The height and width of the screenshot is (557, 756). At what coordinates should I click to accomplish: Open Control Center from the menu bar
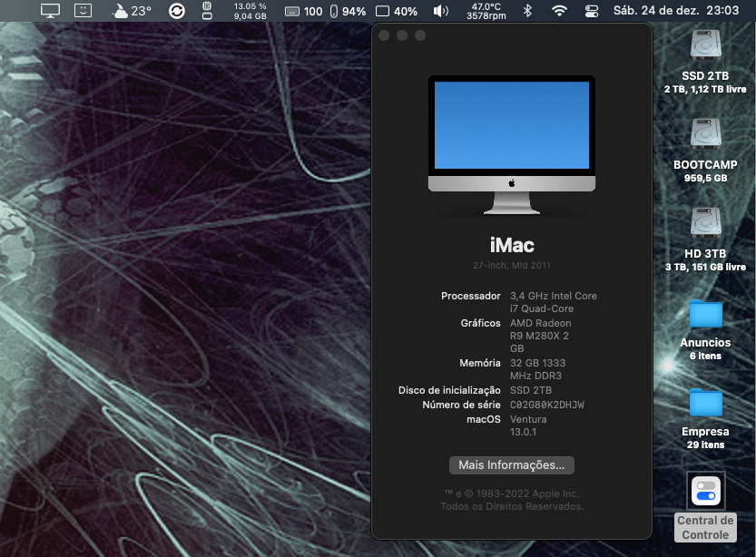pos(592,11)
